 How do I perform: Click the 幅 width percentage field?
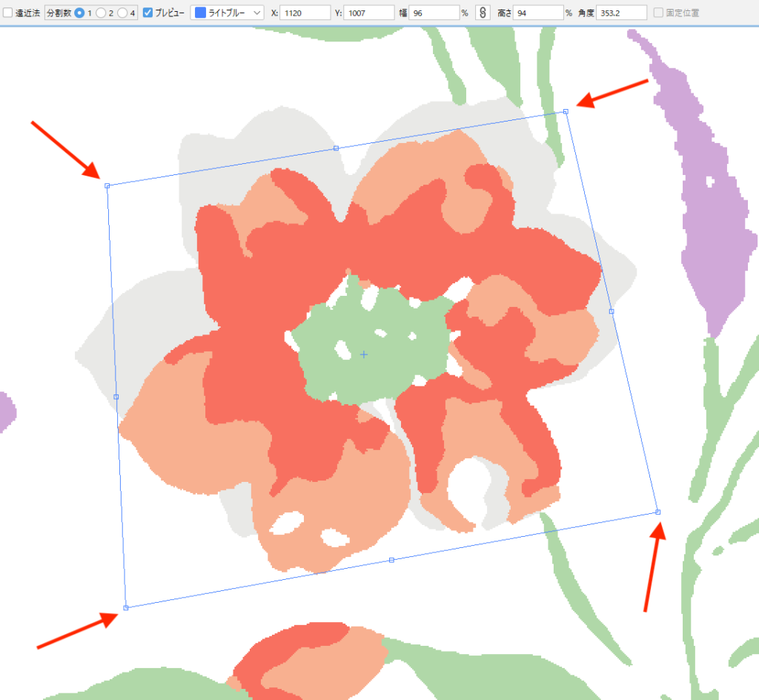(x=434, y=13)
